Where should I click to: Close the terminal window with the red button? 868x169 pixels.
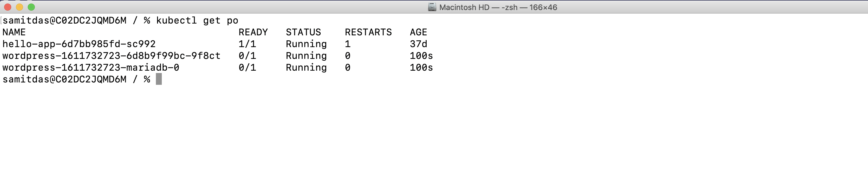point(8,7)
